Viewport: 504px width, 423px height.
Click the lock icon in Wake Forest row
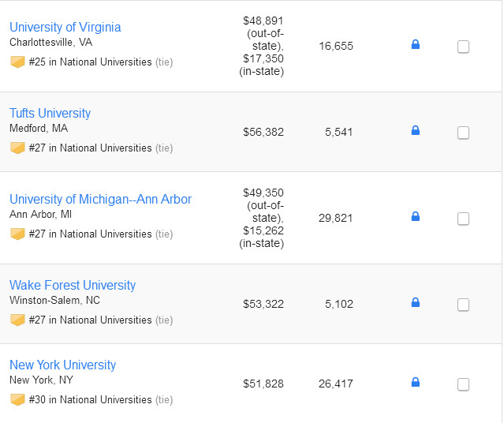click(416, 303)
